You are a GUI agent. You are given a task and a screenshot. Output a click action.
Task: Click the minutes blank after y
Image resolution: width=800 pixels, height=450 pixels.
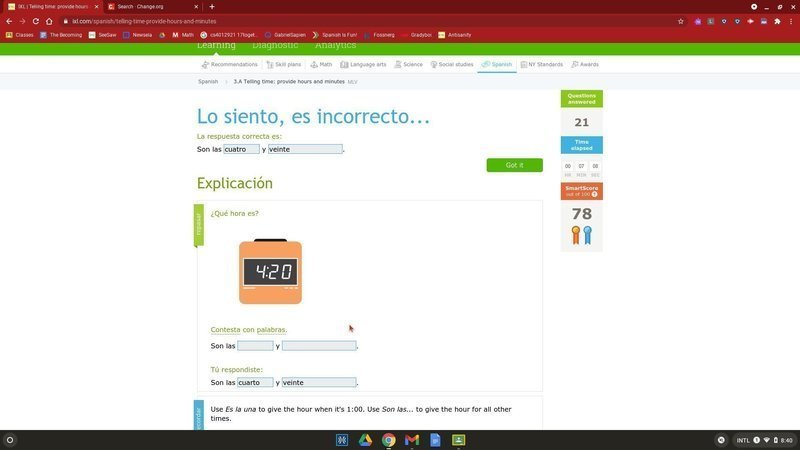coord(318,346)
